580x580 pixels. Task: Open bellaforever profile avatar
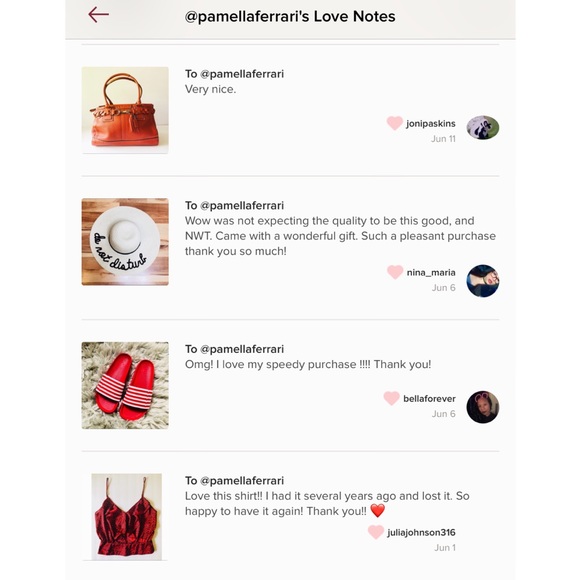[482, 407]
